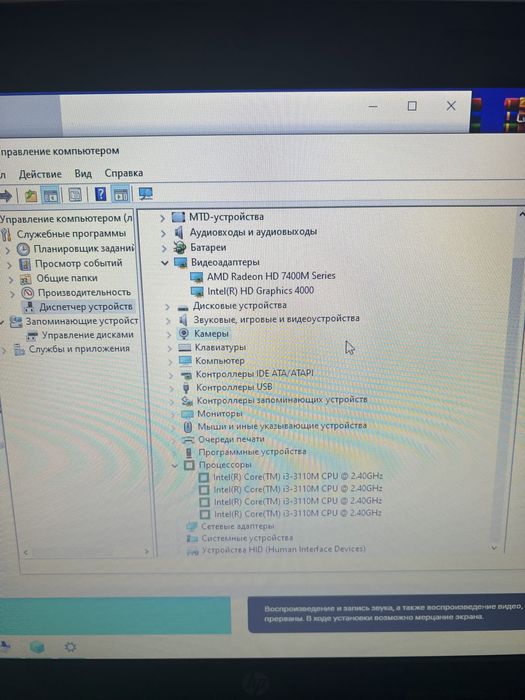The image size is (525, 700).
Task: Click the Камеры webcam icon
Action: click(x=183, y=333)
